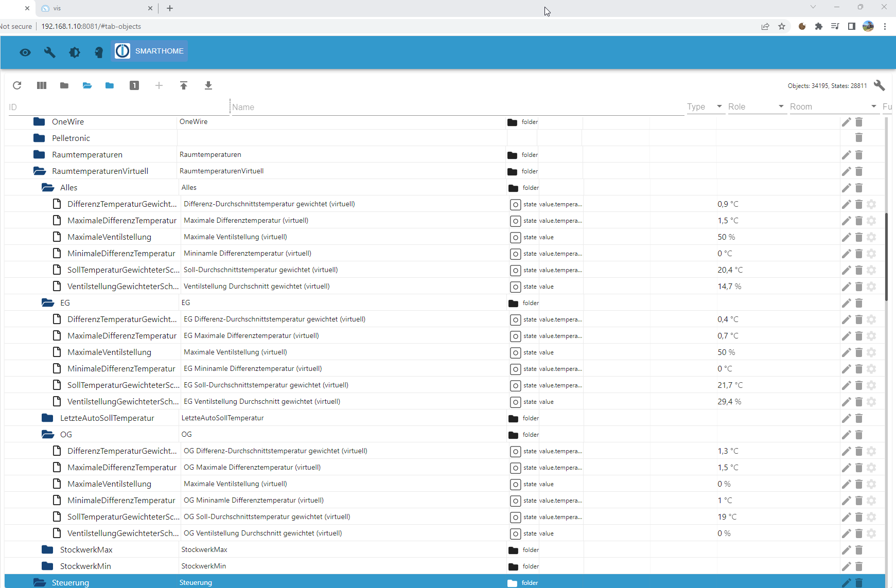896x588 pixels.
Task: Add a new object with the plus icon
Action: coord(159,85)
